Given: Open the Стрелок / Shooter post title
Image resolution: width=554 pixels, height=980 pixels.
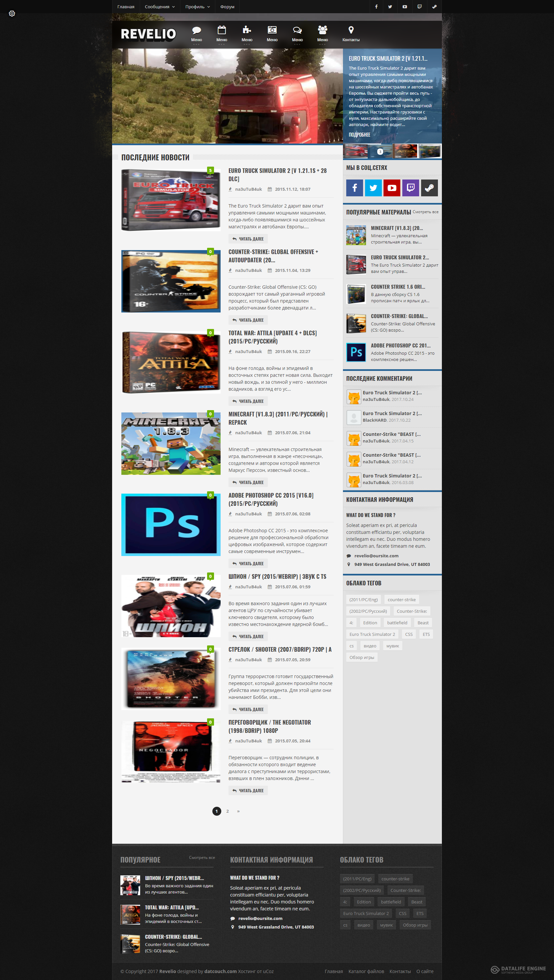Looking at the screenshot, I should coord(280,649).
